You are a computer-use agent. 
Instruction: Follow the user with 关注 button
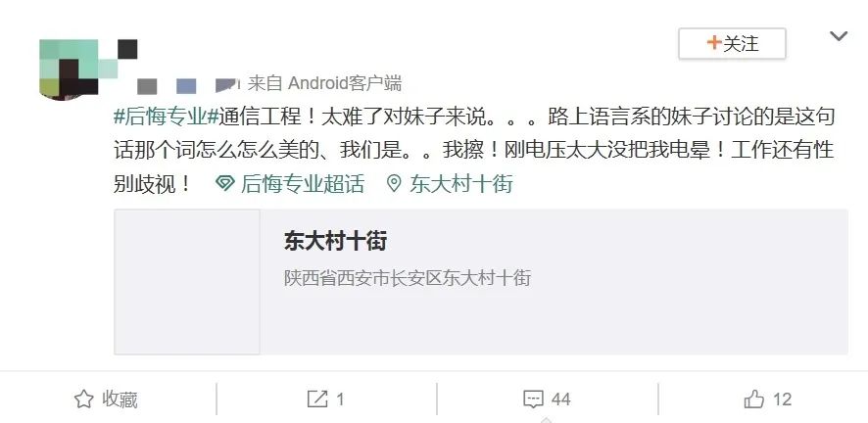pyautogui.click(x=732, y=43)
